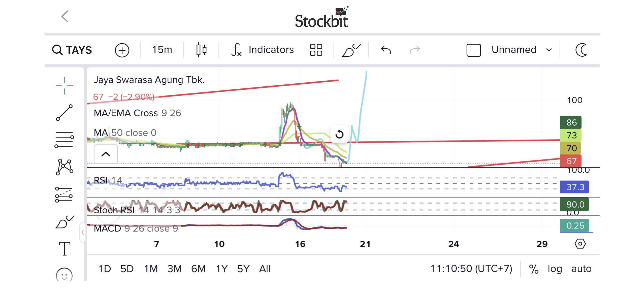Viewport: 644px width, 297px height.
Task: Toggle percent scale option
Action: tap(534, 269)
